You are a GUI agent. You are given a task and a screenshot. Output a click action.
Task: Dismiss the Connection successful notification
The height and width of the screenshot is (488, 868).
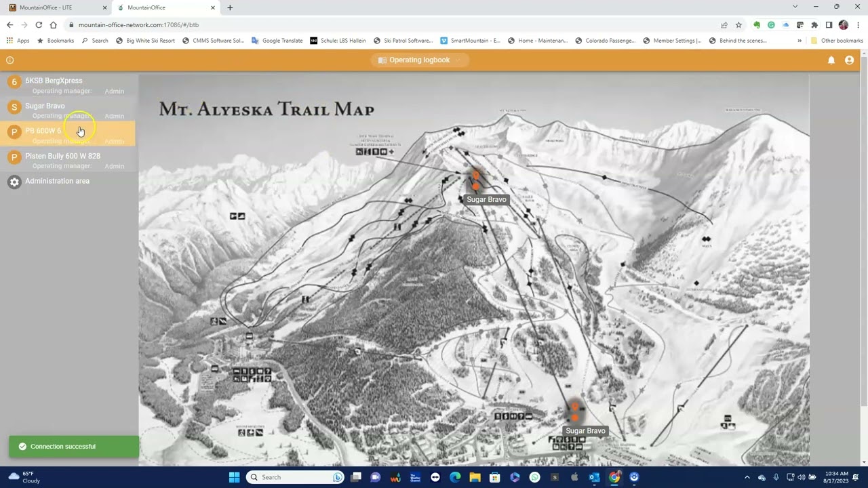tap(73, 447)
